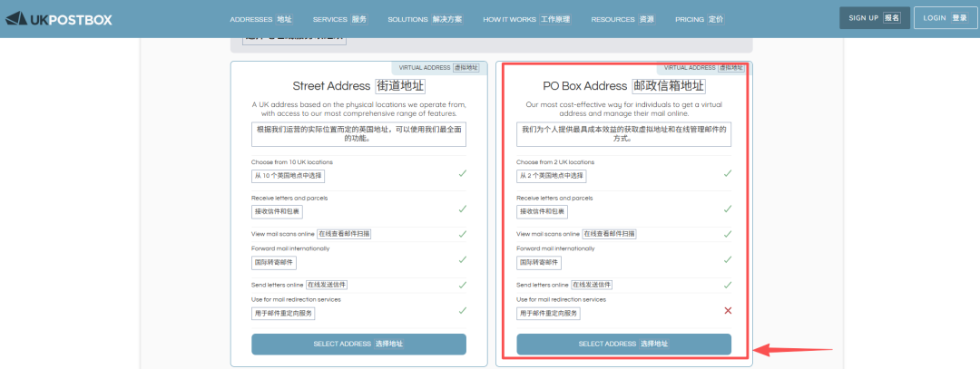Click Street Address mail redirection green checkmark
Screen dimensions: 980x369
(462, 310)
